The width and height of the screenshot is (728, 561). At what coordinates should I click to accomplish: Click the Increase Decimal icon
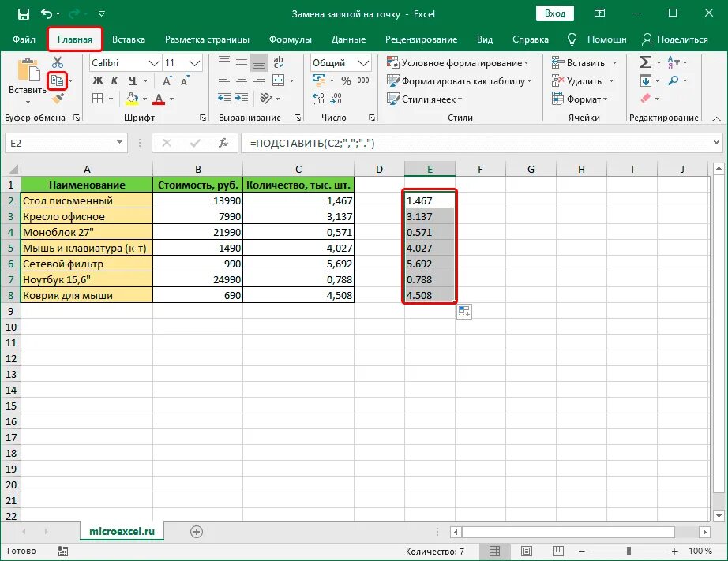[x=319, y=99]
